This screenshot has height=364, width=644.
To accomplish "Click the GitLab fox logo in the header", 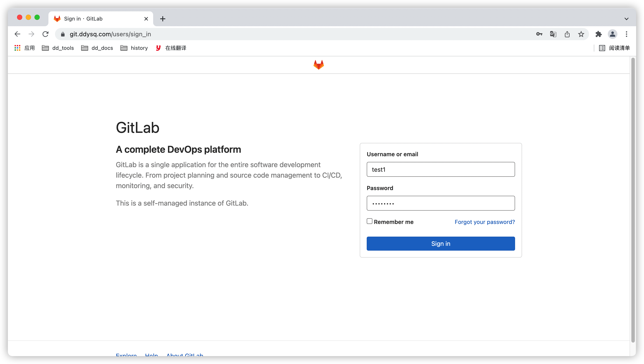I will point(319,65).
